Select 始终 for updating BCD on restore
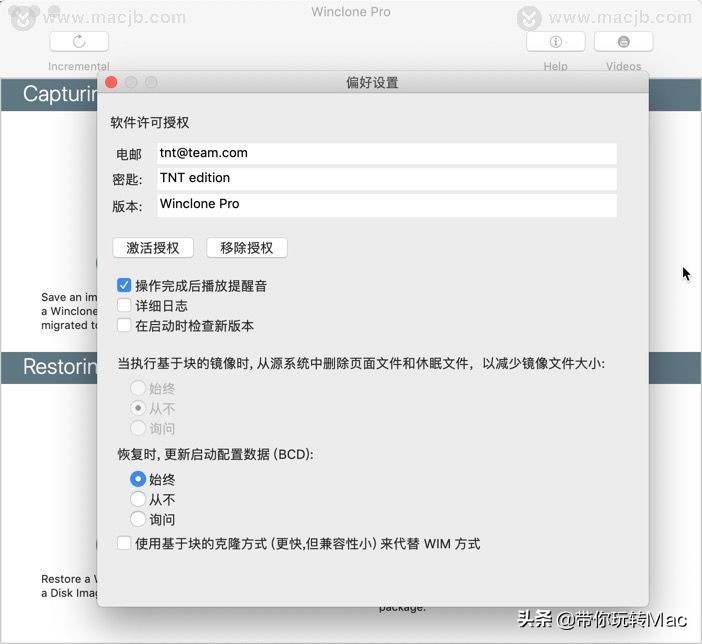The height and width of the screenshot is (644, 702). [138, 479]
